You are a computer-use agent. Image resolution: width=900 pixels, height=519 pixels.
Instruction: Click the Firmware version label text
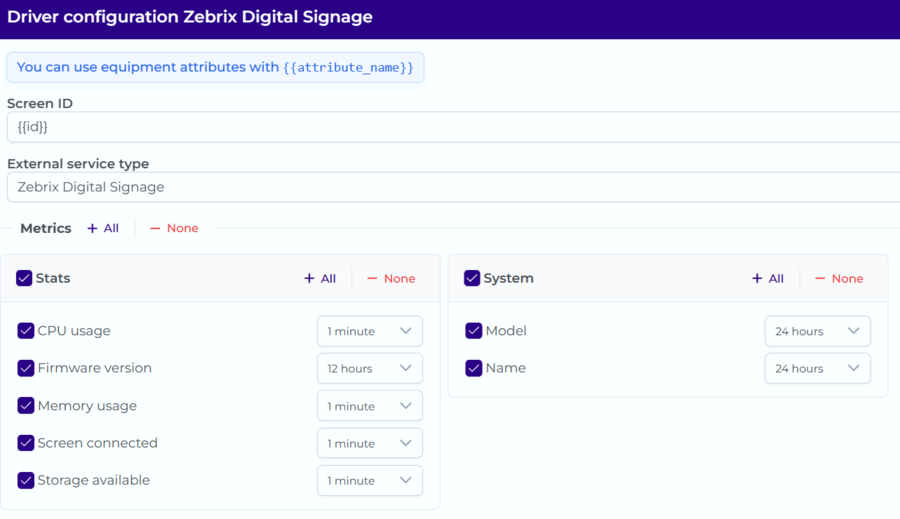(95, 368)
